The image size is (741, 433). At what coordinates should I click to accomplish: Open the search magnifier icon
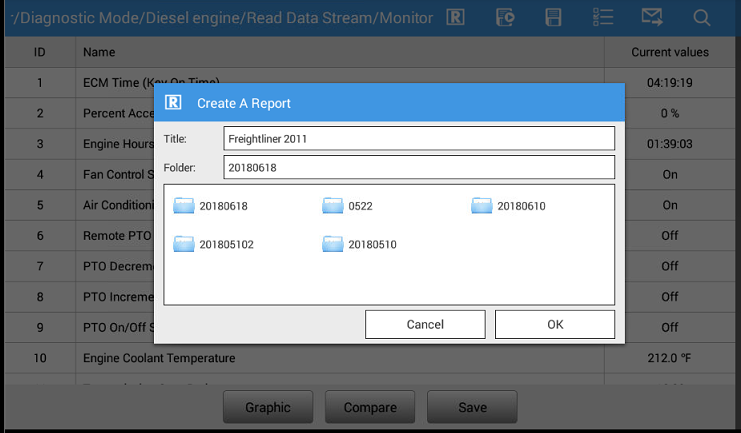pos(702,18)
